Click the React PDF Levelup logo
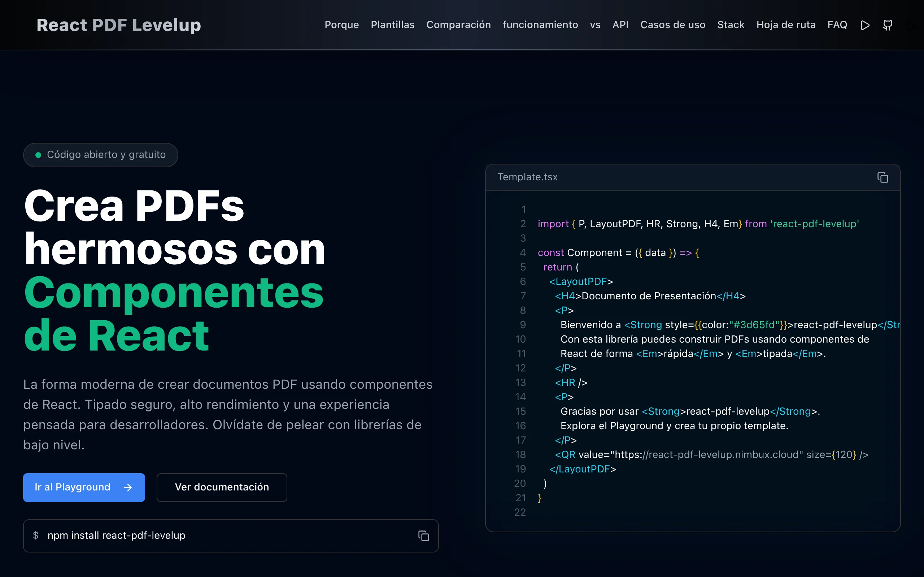The height and width of the screenshot is (577, 924). 118,25
